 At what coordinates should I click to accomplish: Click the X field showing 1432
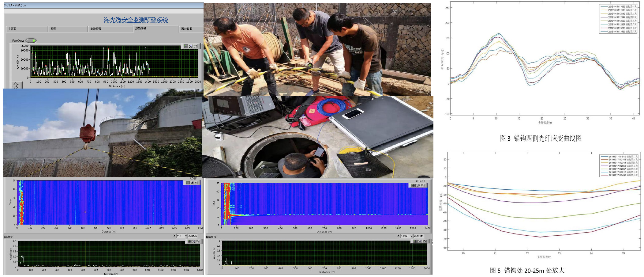pos(405,236)
